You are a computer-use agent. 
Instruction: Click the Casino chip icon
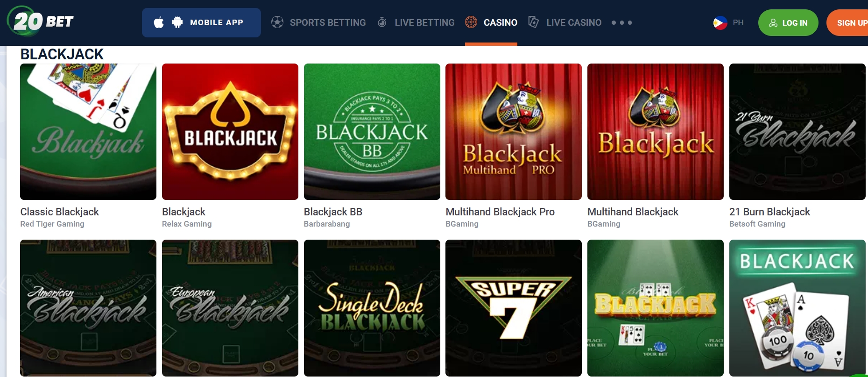[471, 22]
